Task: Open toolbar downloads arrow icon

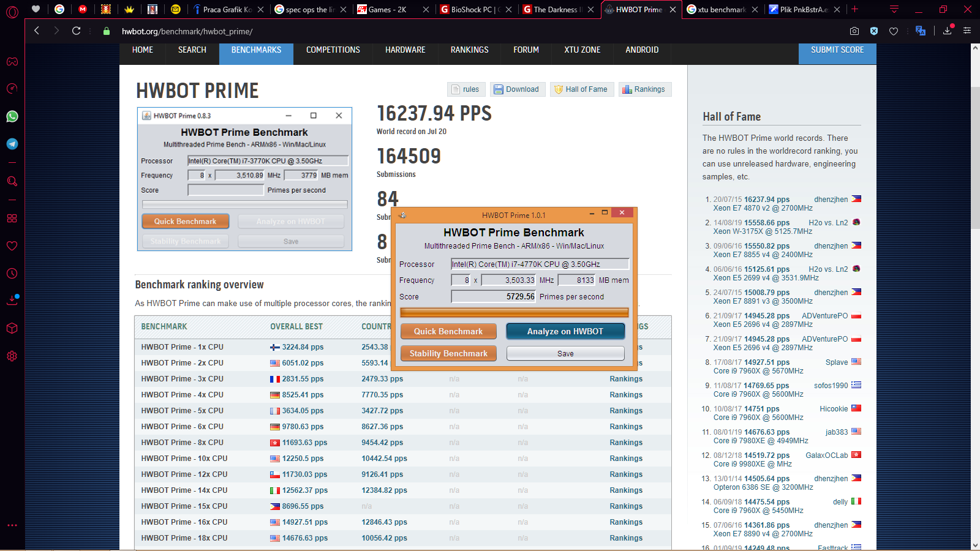Action: [x=948, y=31]
